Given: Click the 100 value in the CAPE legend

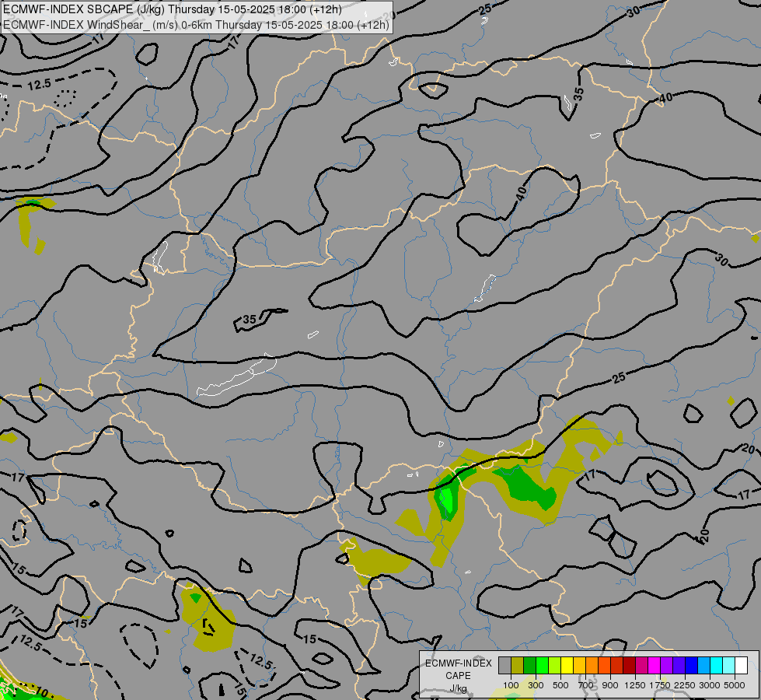Looking at the screenshot, I should tap(511, 685).
